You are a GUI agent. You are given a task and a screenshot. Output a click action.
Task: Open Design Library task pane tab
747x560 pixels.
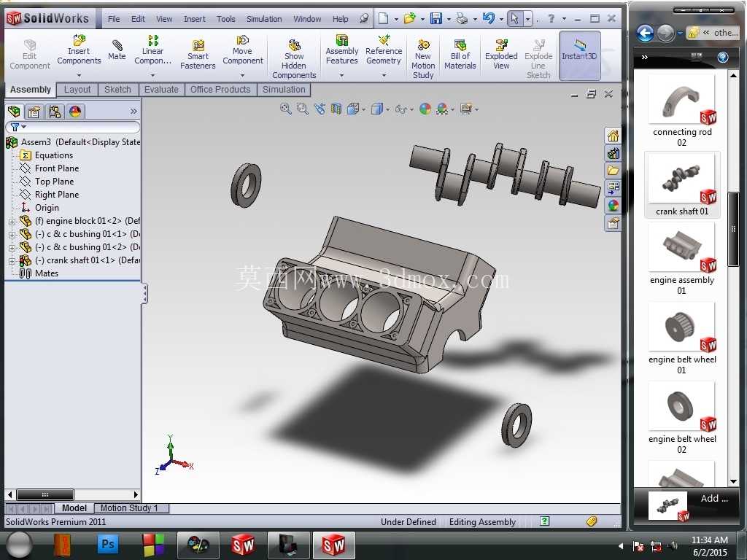(613, 153)
